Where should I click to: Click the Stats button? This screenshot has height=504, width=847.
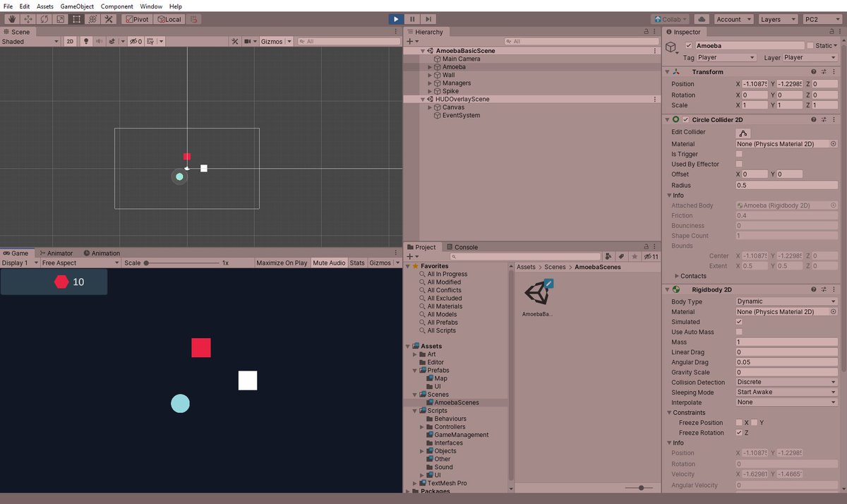(x=357, y=263)
